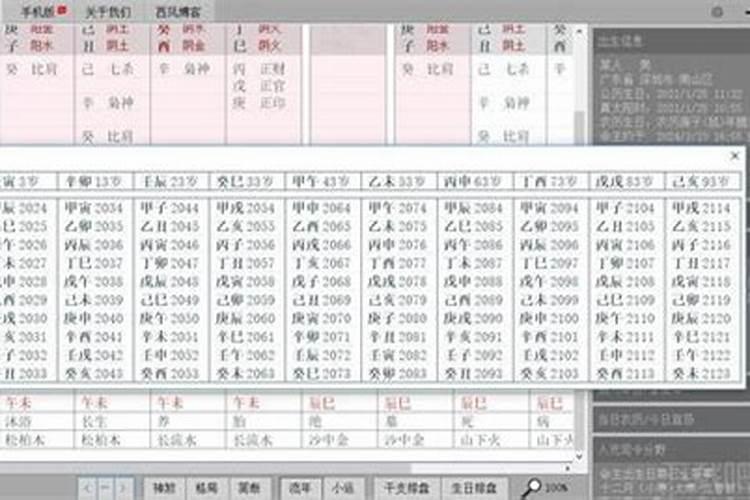Click the 长生 cell in the bottom table
Image resolution: width=750 pixels, height=500 pixels.
tap(94, 422)
